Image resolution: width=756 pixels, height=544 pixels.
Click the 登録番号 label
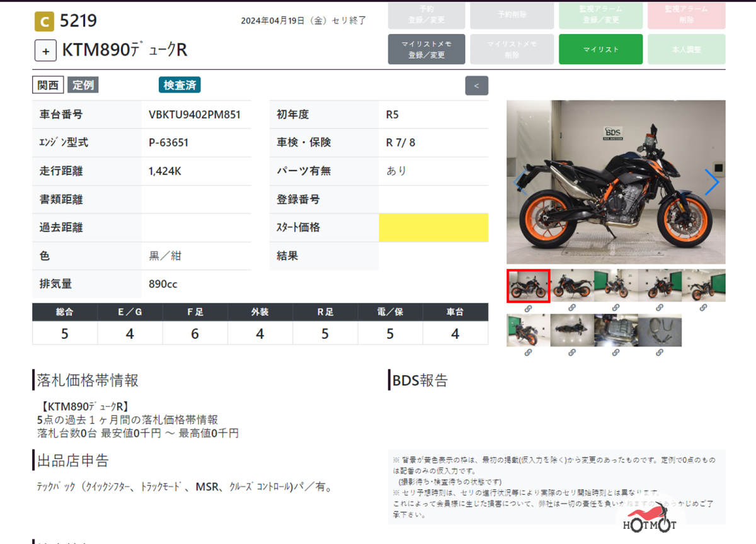299,199
